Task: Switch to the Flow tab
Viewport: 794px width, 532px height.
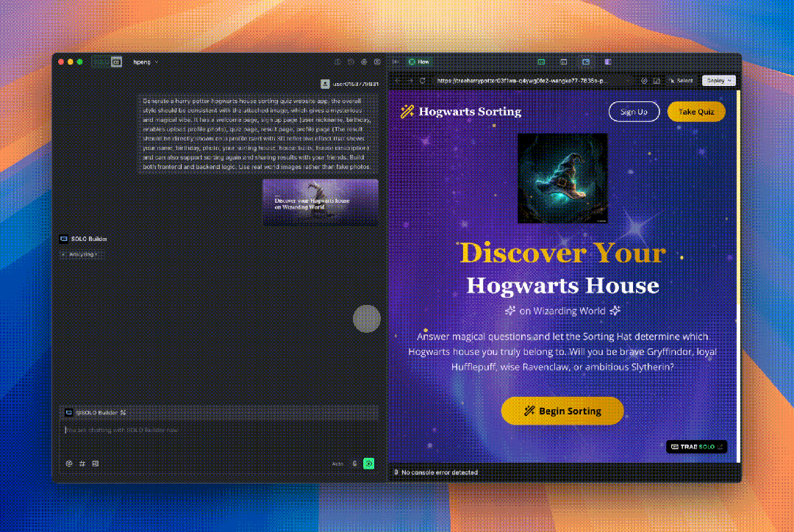Action: point(419,62)
